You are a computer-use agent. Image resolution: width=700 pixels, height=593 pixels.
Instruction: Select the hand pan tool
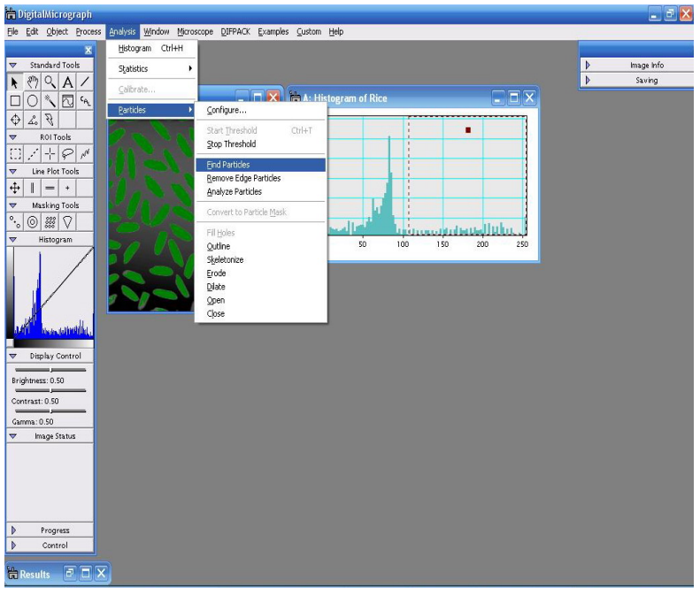click(x=32, y=82)
